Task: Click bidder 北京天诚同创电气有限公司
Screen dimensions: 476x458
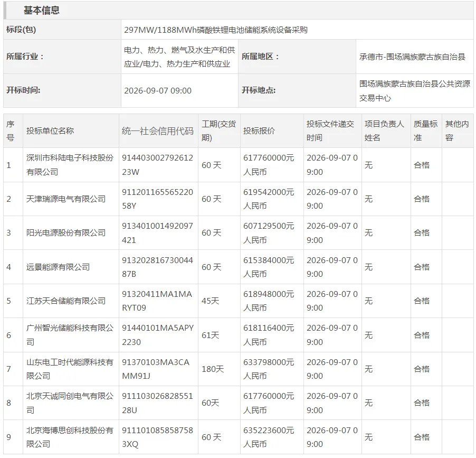Action: click(x=70, y=403)
